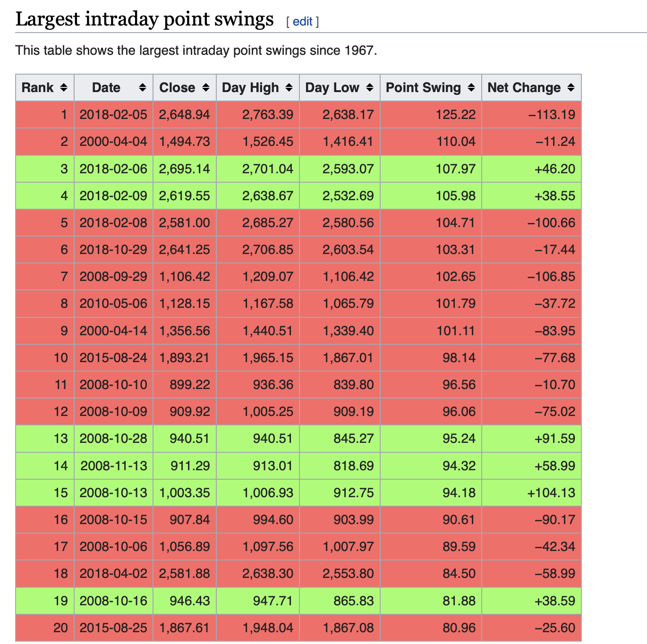Click point swing value 125.22
The height and width of the screenshot is (644, 647).
pyautogui.click(x=455, y=115)
